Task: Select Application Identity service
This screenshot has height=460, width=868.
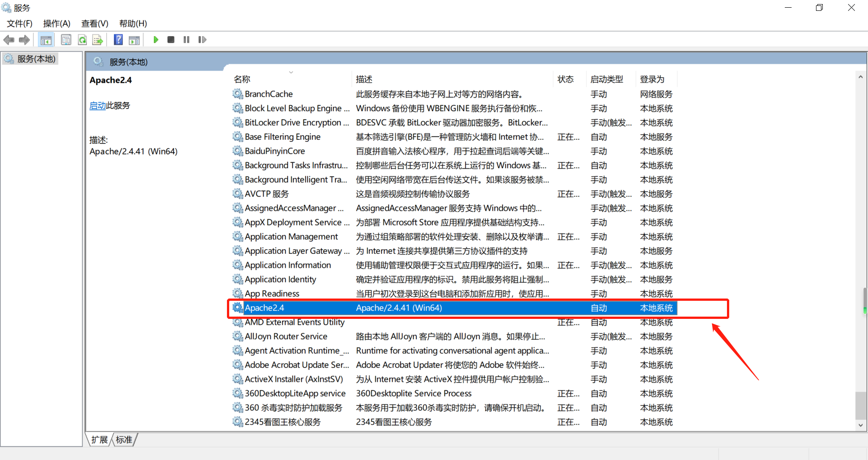Action: pyautogui.click(x=454, y=280)
